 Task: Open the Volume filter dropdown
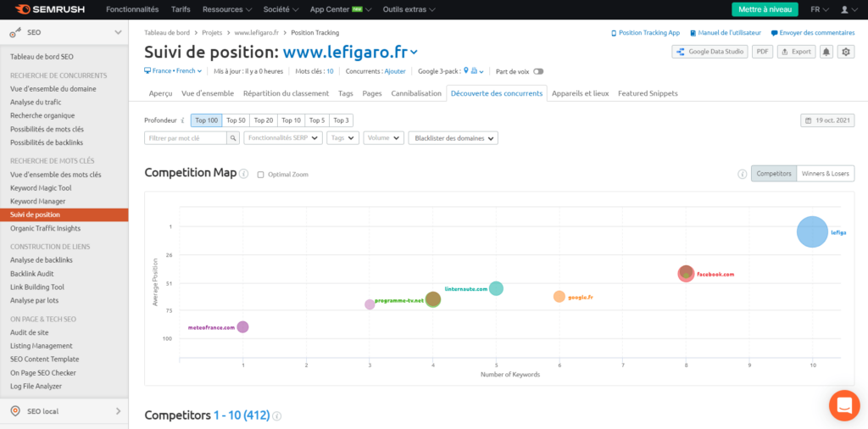tap(384, 138)
